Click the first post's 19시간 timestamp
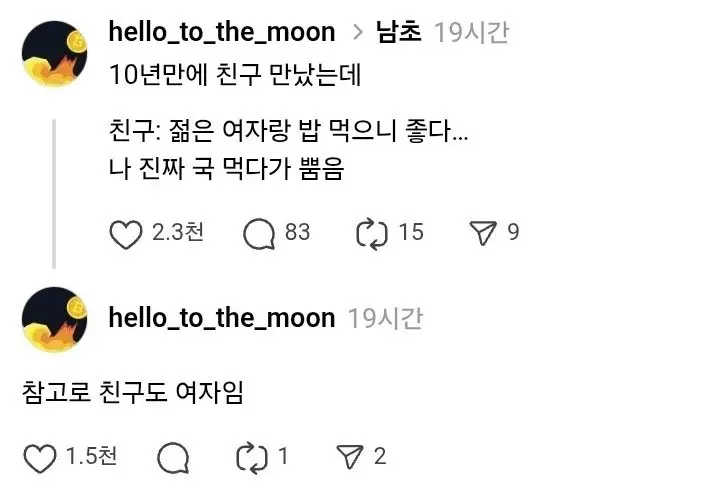Image resolution: width=723 pixels, height=497 pixels. [x=471, y=32]
